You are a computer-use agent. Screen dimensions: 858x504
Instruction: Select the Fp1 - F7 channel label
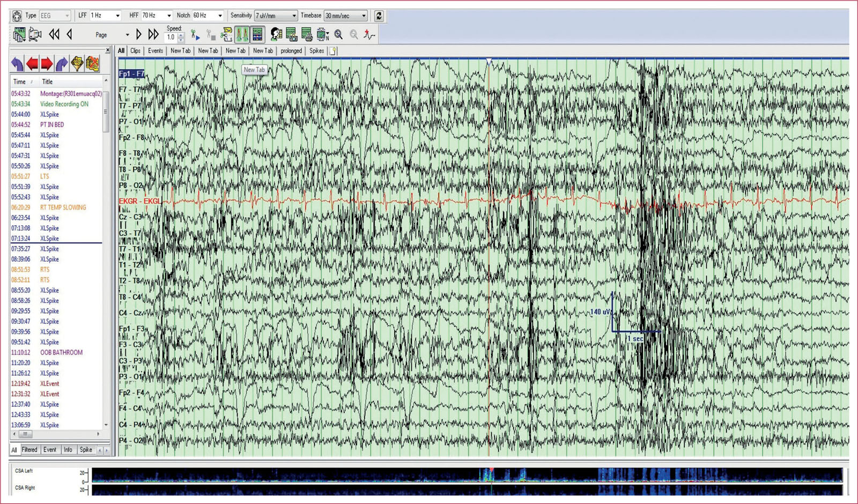(131, 73)
